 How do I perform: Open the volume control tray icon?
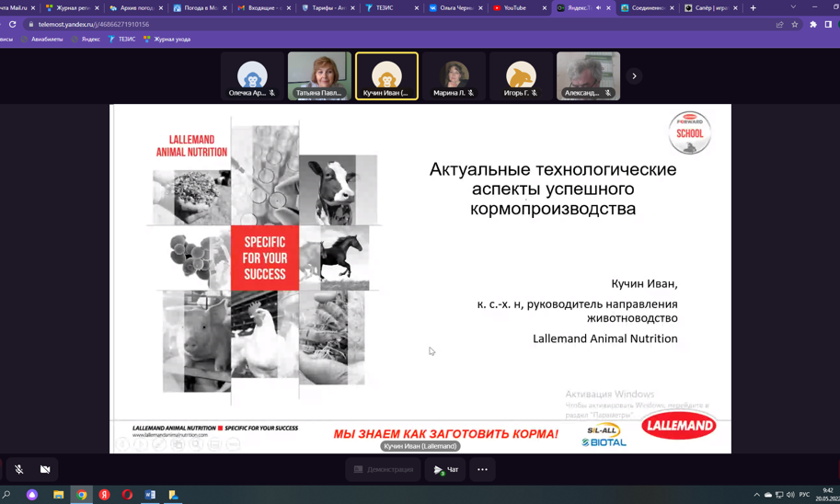pos(790,495)
